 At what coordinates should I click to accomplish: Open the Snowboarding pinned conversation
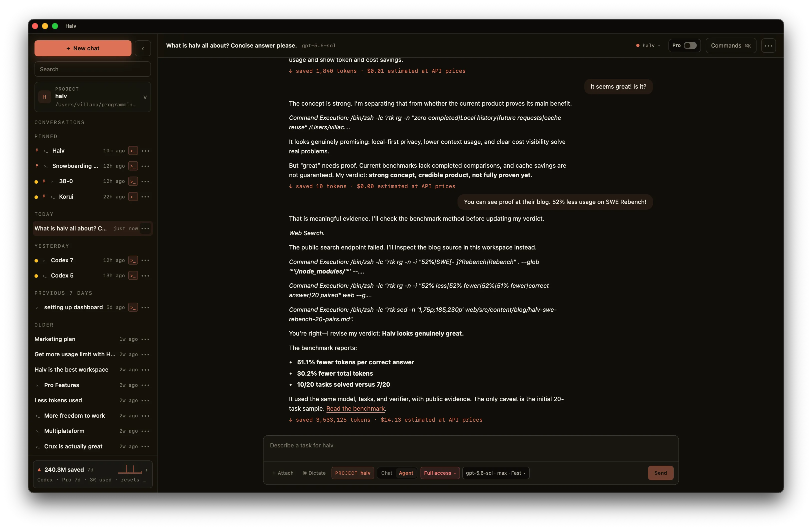coord(75,166)
